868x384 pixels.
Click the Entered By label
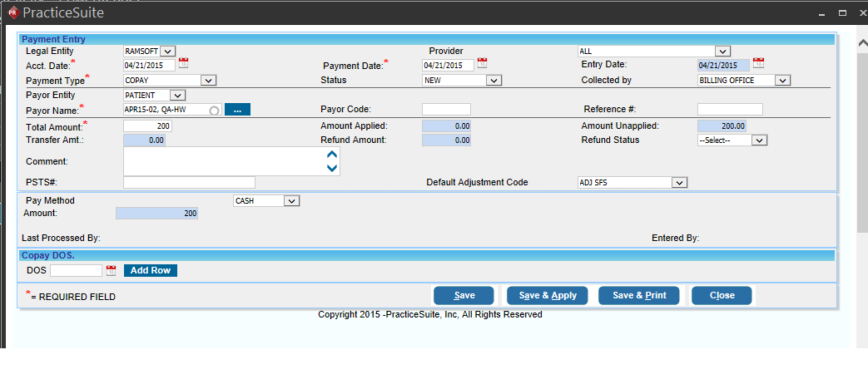676,239
